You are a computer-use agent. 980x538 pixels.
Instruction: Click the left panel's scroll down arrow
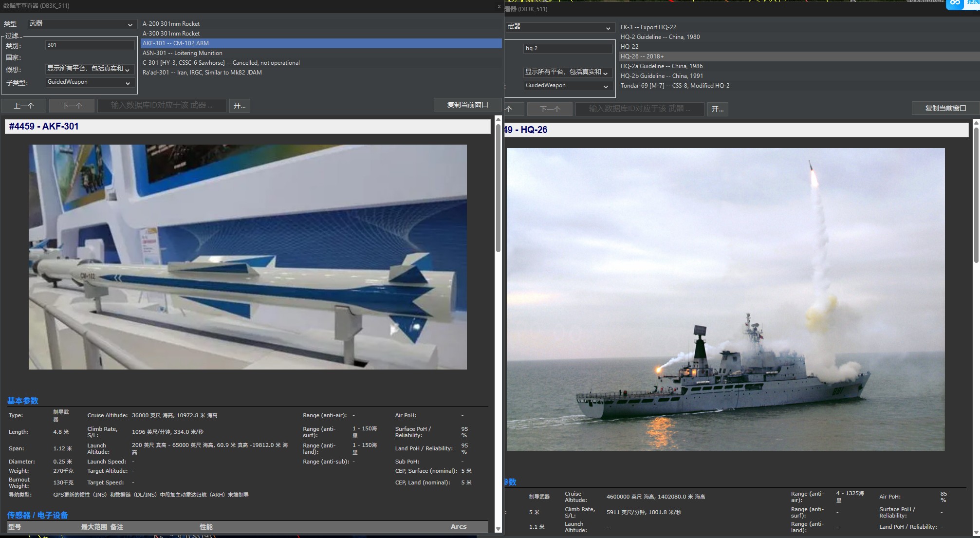point(498,529)
